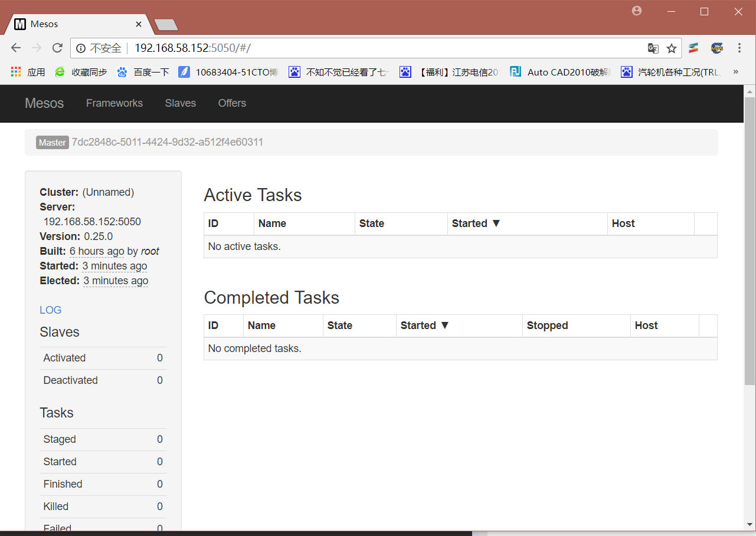Screen dimensions: 756x536
Task: Click the Deactivated slaves row
Action: pos(103,380)
